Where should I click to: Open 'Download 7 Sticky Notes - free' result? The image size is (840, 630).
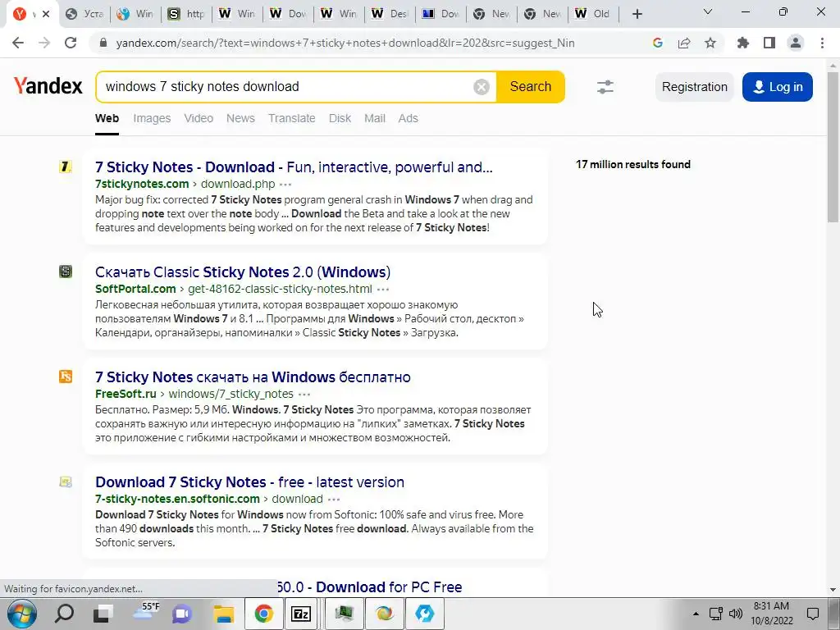tap(249, 482)
